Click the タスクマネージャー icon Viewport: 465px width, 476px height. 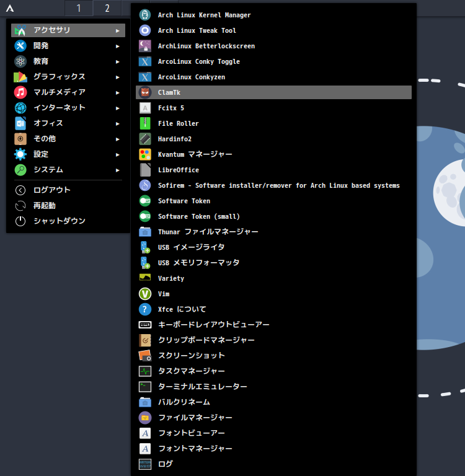coord(145,371)
